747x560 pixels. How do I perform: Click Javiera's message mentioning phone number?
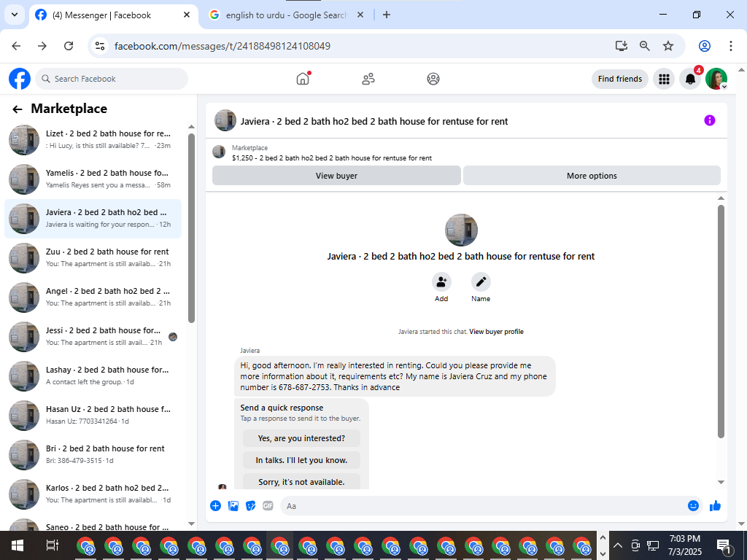(395, 376)
